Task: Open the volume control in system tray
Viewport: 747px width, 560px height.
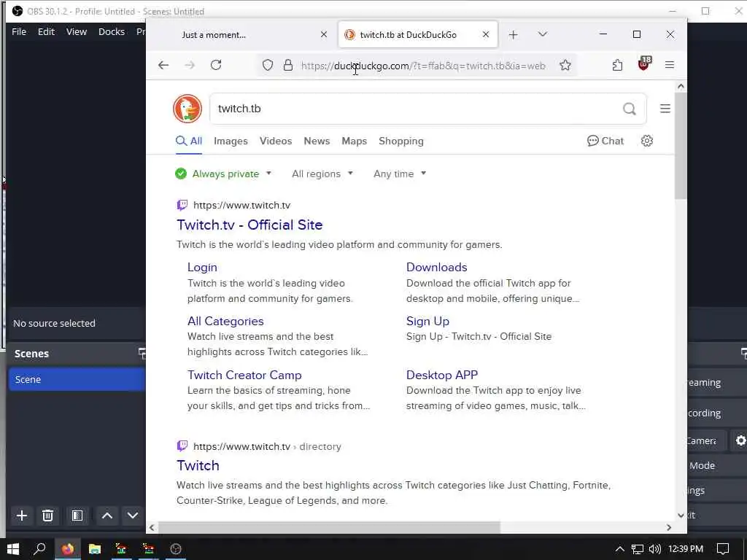Action: pyautogui.click(x=655, y=549)
